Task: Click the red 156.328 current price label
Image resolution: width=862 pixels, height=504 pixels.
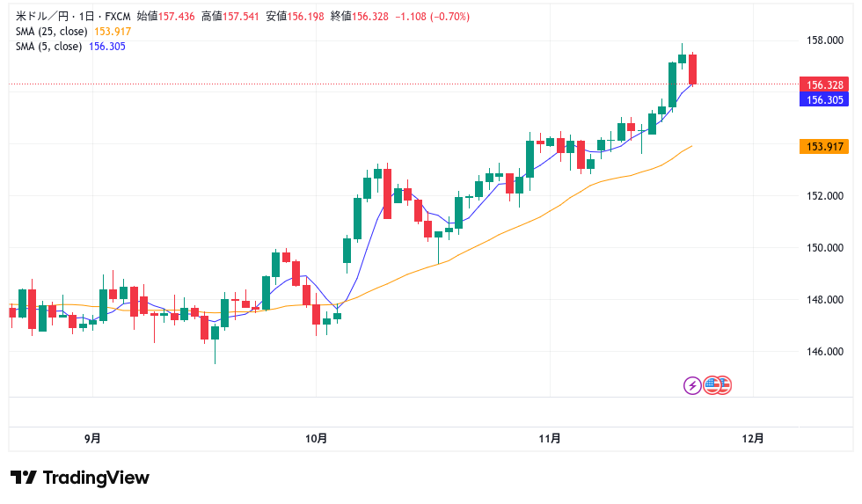Action: click(824, 85)
